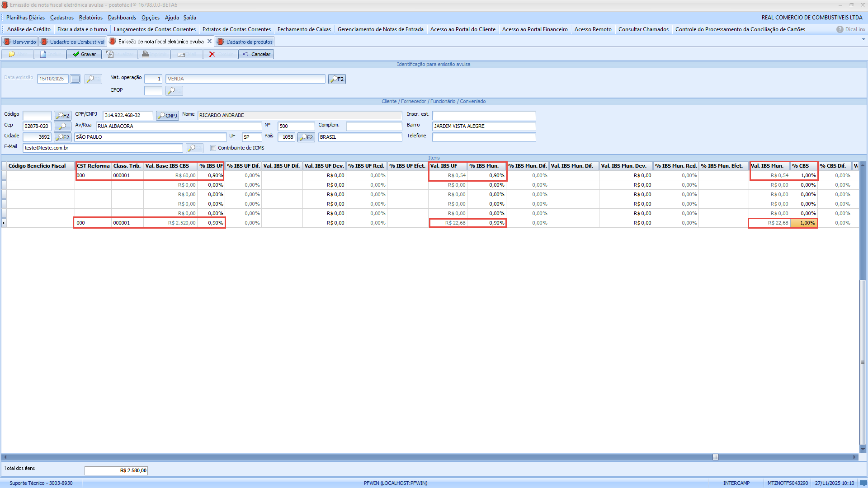Search Nat. operação with F2 magnifier
Viewport: 868px width, 488px height.
(337, 79)
